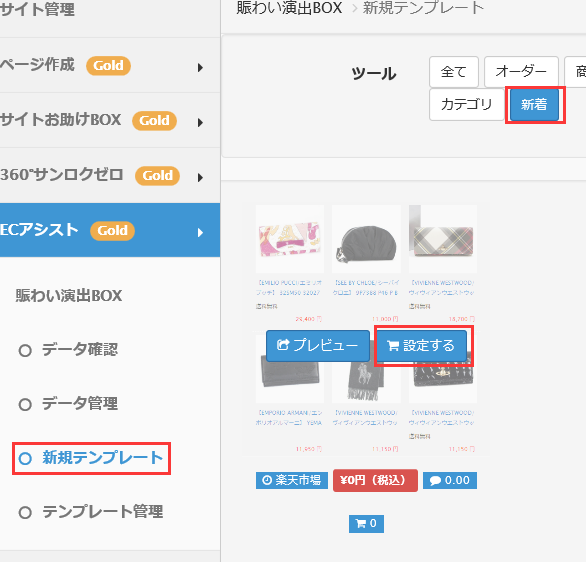Select ECアシスト in the sidebar

(39, 230)
